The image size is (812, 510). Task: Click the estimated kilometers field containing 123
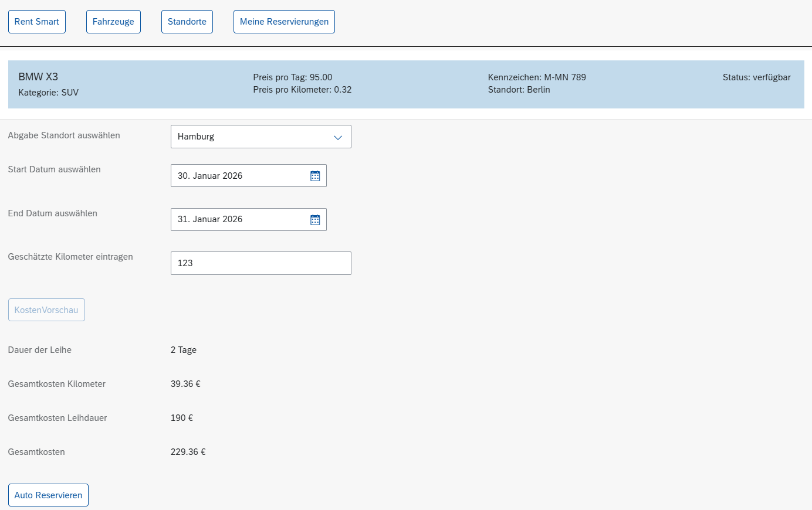pyautogui.click(x=260, y=263)
